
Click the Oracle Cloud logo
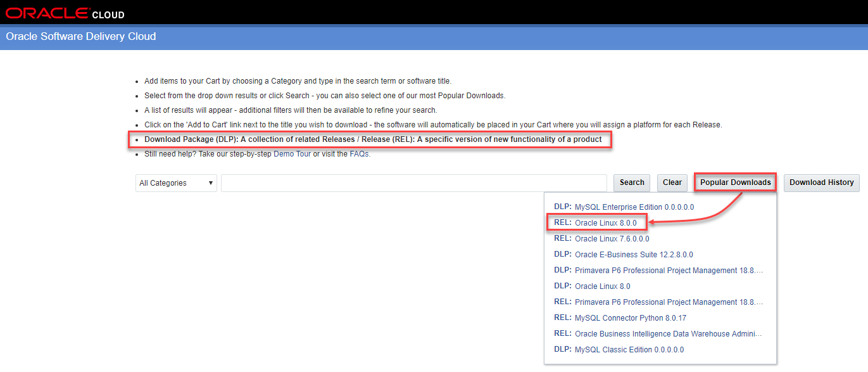pos(65,13)
